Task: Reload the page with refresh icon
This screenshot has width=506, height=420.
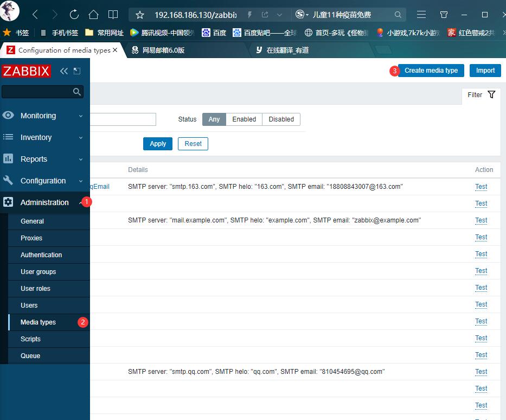Action: tap(74, 15)
